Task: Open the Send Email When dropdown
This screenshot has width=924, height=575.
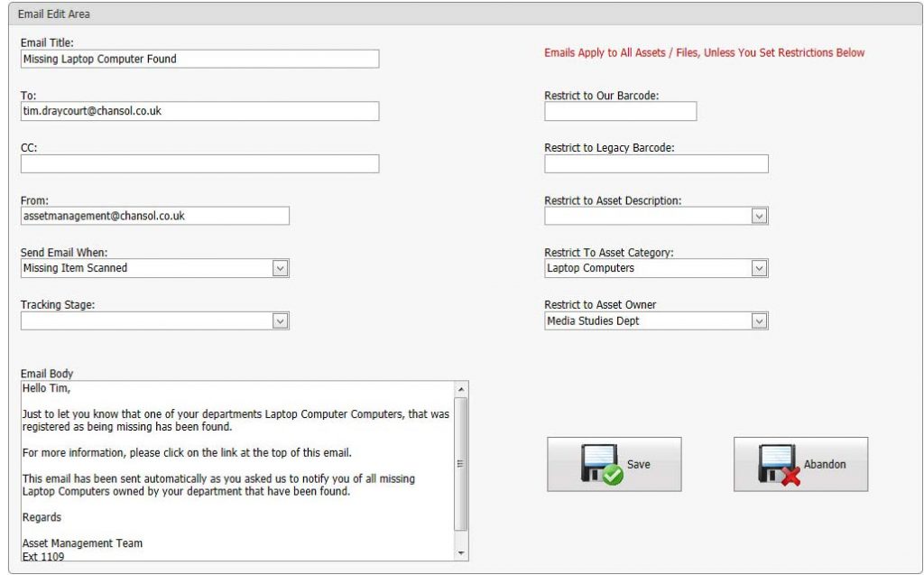Action: (281, 268)
